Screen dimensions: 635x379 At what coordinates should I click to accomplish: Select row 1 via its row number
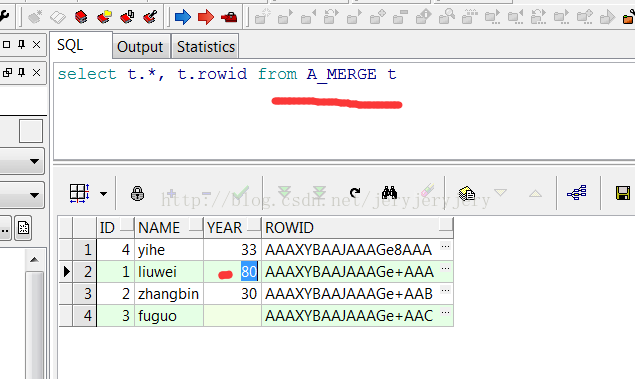coord(85,250)
